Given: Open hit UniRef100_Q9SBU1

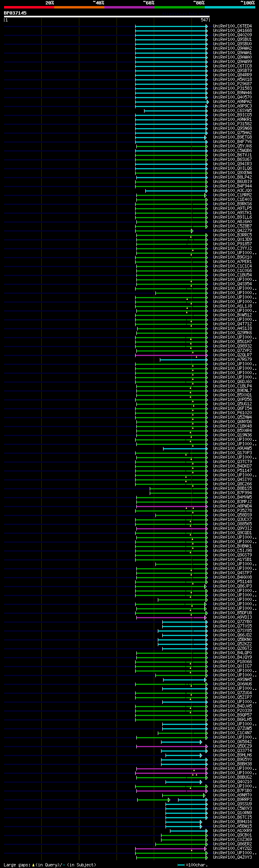Looking at the screenshot, I should point(232,39).
